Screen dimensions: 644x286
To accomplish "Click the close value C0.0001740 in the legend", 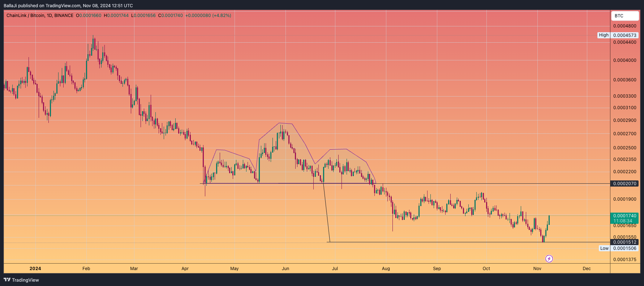I will coord(171,16).
